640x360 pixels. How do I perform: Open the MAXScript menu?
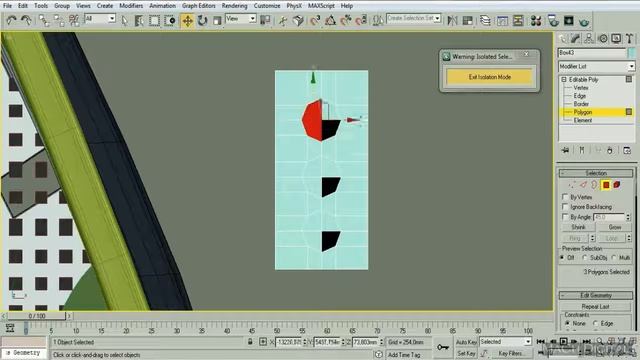(x=321, y=6)
